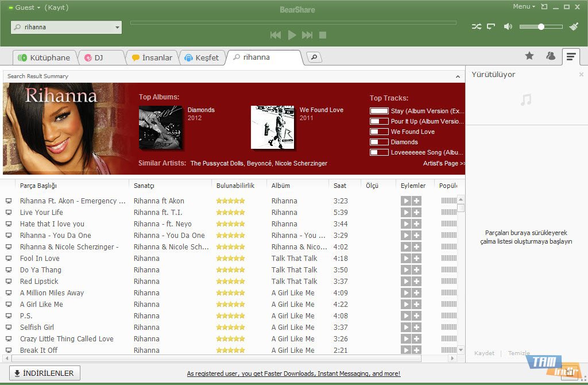Add Crazy Little Thing Called Love

[x=416, y=339]
